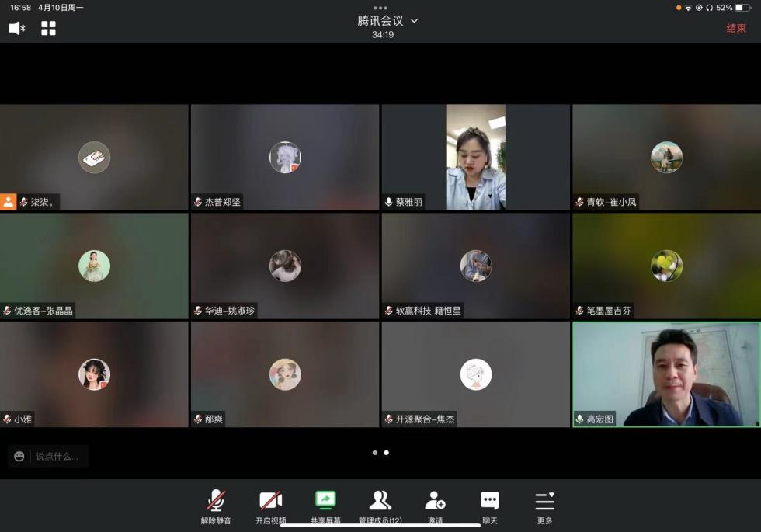Select 蔡雅丽's video tile
Screen dimensions: 761x532
pyautogui.click(x=475, y=157)
